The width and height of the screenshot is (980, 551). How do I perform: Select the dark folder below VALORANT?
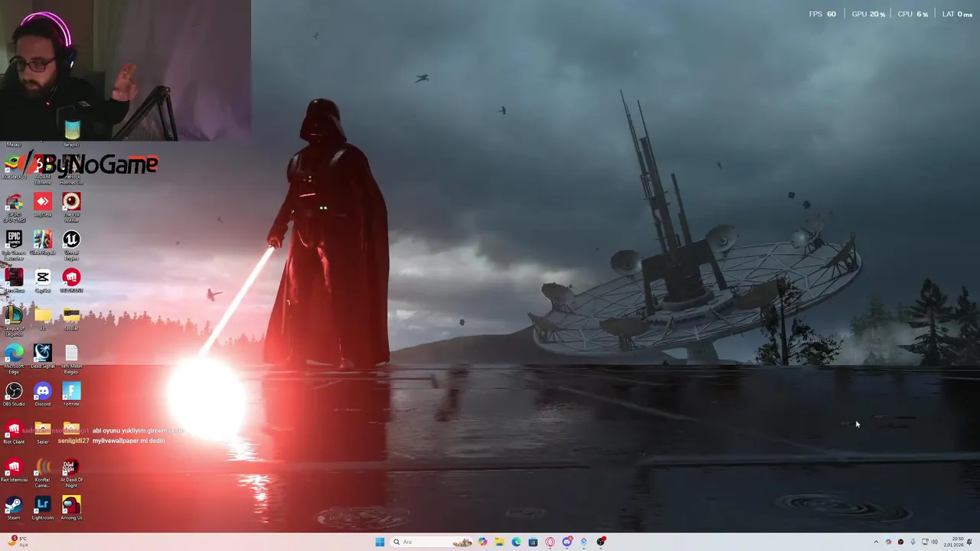click(x=71, y=318)
